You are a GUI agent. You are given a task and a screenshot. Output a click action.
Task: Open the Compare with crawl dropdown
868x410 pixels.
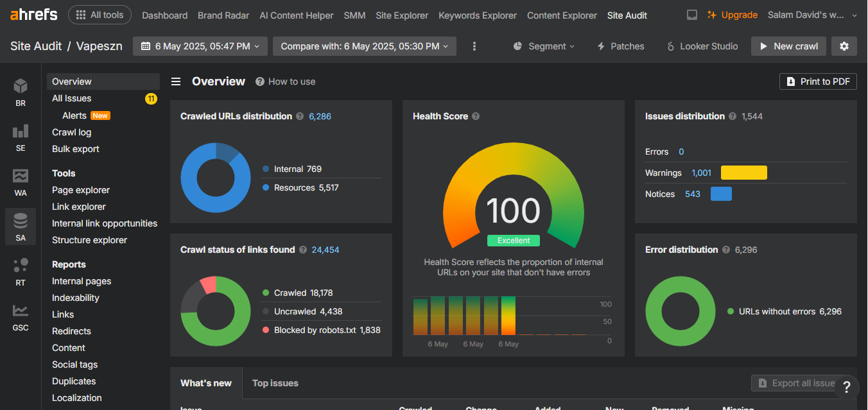365,46
